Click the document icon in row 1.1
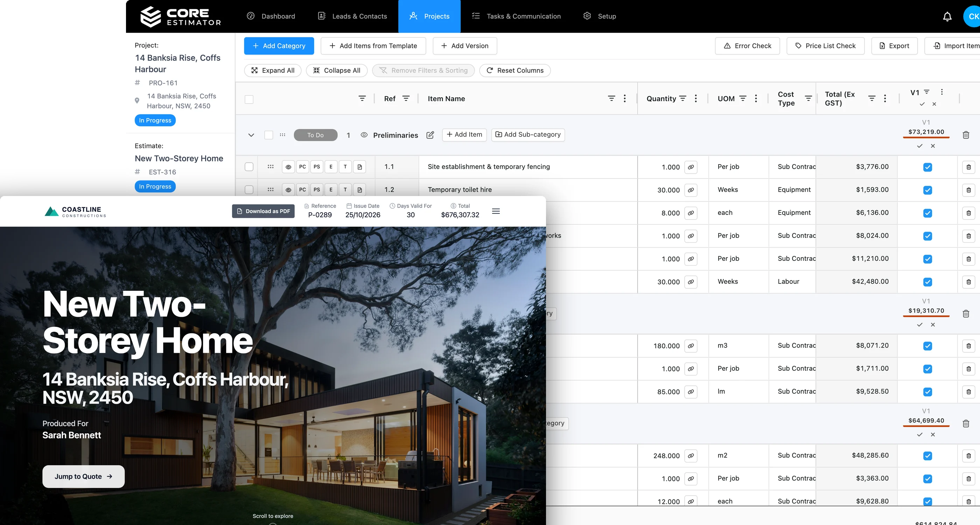 [x=359, y=167]
